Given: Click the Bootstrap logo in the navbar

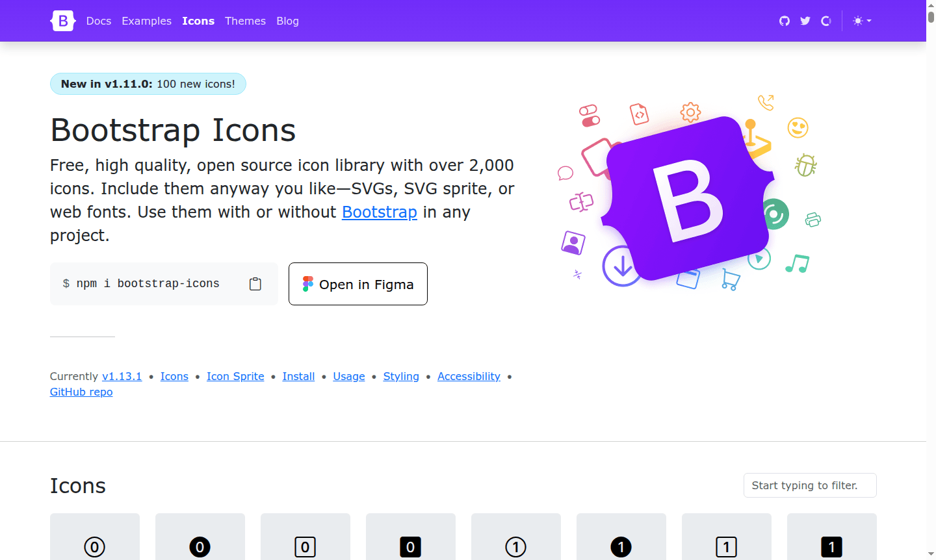Looking at the screenshot, I should [62, 21].
